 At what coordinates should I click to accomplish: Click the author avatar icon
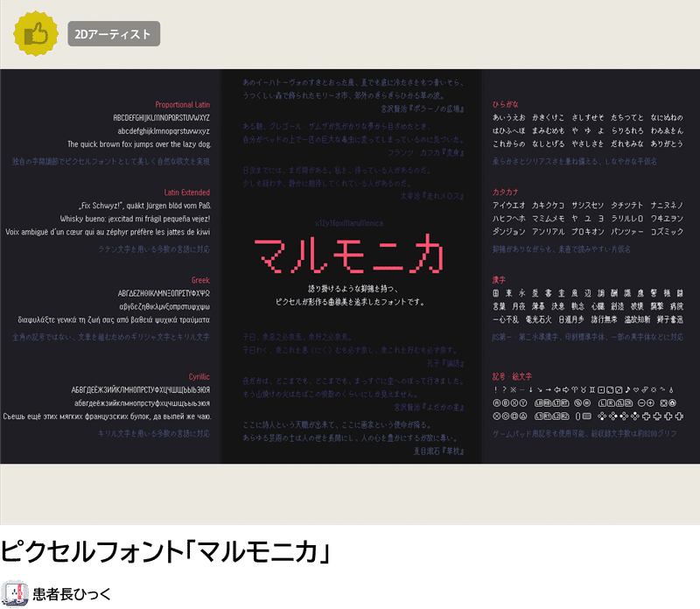coord(14,594)
